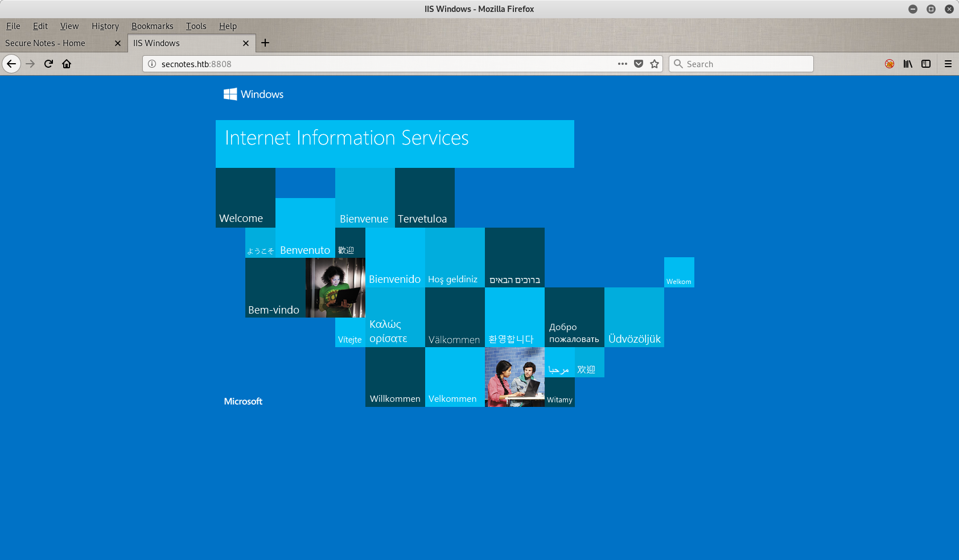
Task: Open a new tab with the plus button
Action: pos(265,43)
